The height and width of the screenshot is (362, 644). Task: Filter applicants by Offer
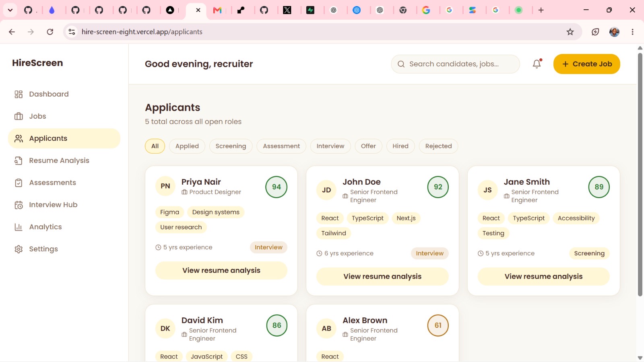368,146
